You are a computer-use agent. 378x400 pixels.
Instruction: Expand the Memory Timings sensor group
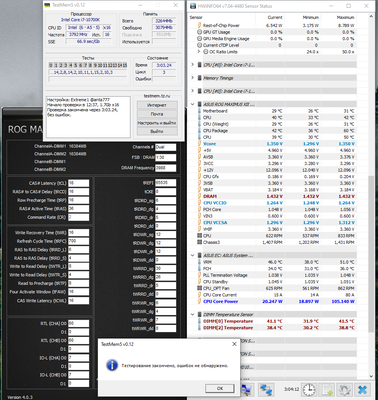(192, 78)
